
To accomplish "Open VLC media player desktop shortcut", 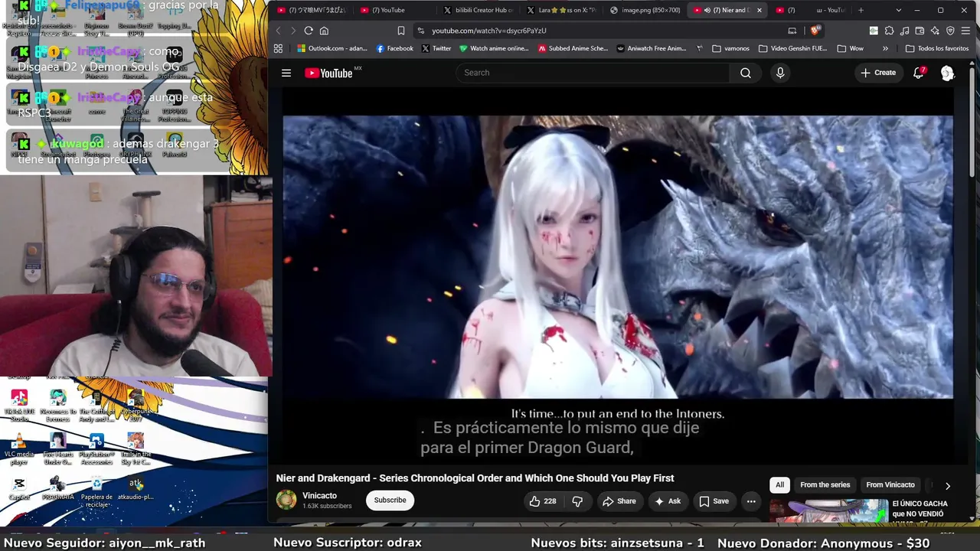I will pyautogui.click(x=19, y=448).
